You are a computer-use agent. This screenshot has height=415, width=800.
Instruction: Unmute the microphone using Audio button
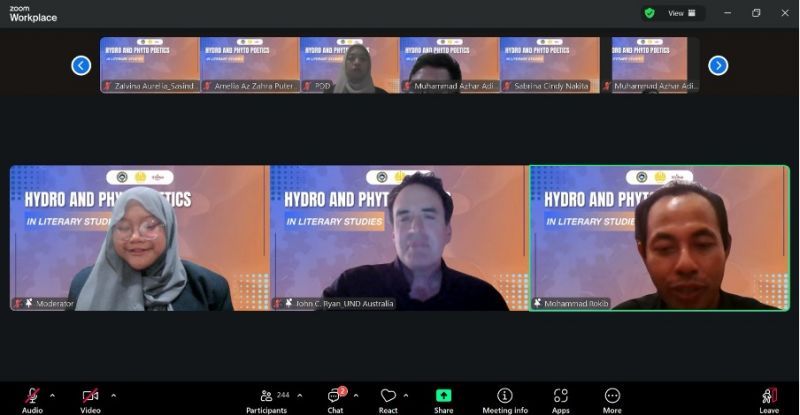tap(32, 396)
